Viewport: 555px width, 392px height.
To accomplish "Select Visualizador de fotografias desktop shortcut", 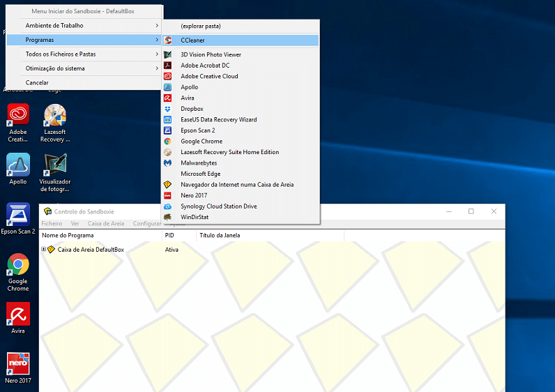I will point(55,172).
